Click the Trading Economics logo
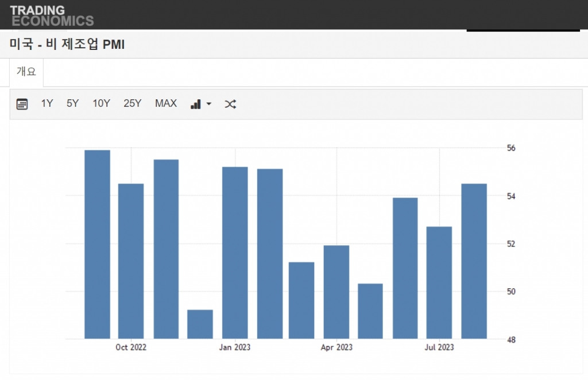 tap(52, 15)
